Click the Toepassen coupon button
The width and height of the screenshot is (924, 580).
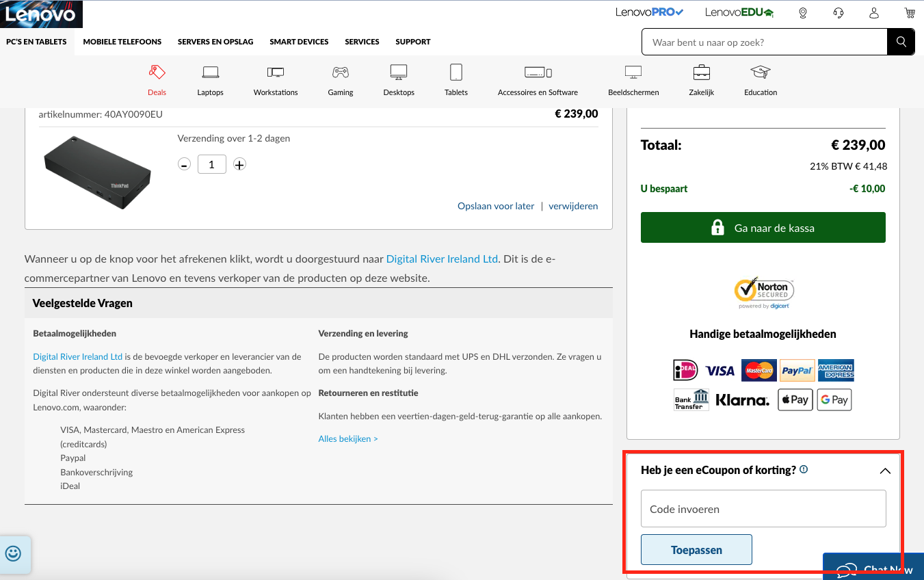tap(696, 550)
